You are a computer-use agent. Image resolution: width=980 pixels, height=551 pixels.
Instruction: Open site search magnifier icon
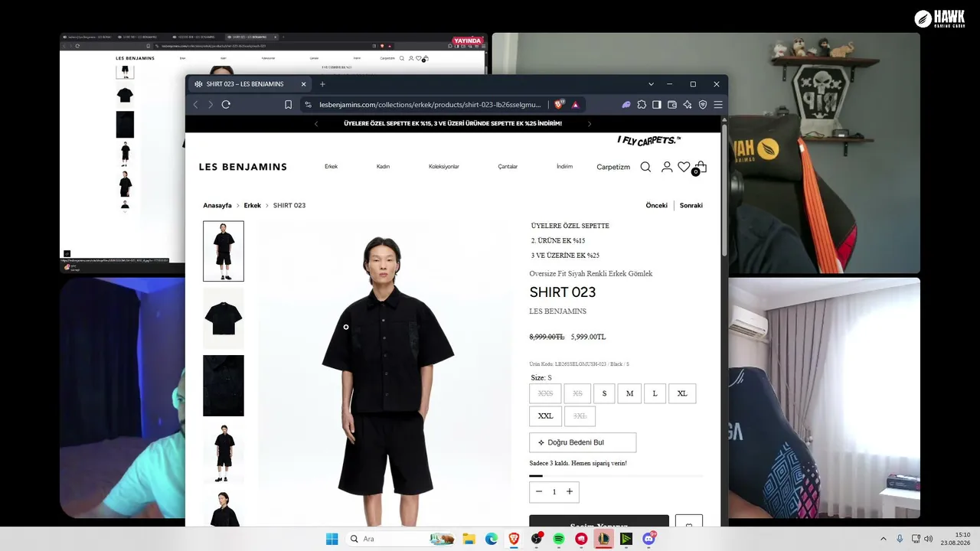point(645,167)
